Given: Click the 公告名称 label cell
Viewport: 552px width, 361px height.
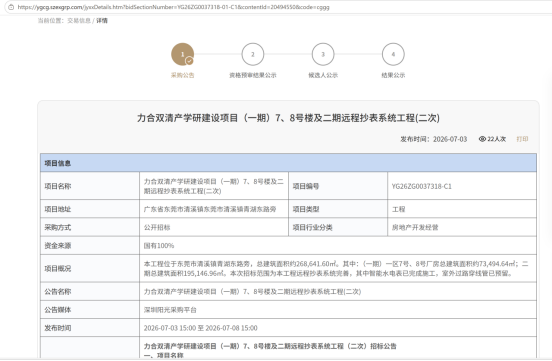Looking at the screenshot, I should (x=90, y=292).
